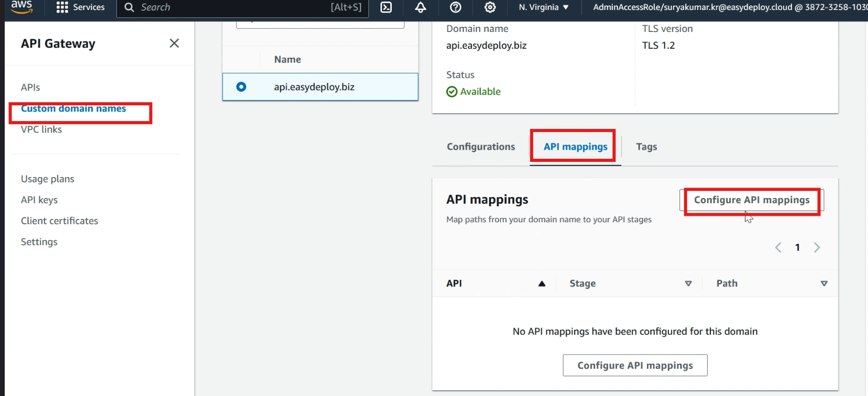Open Usage plans in the sidebar
The width and height of the screenshot is (868, 396).
(x=48, y=179)
